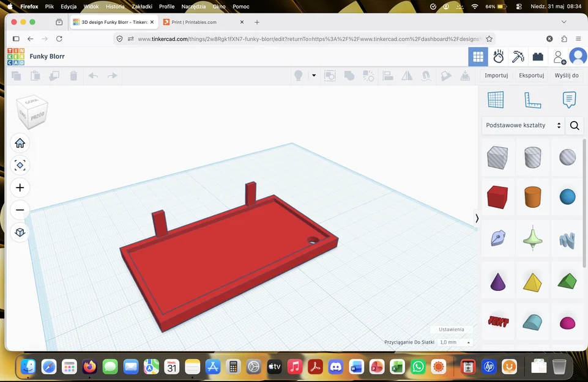This screenshot has height=382, width=588.
Task: Pick the purple Cone shape
Action: point(497,282)
